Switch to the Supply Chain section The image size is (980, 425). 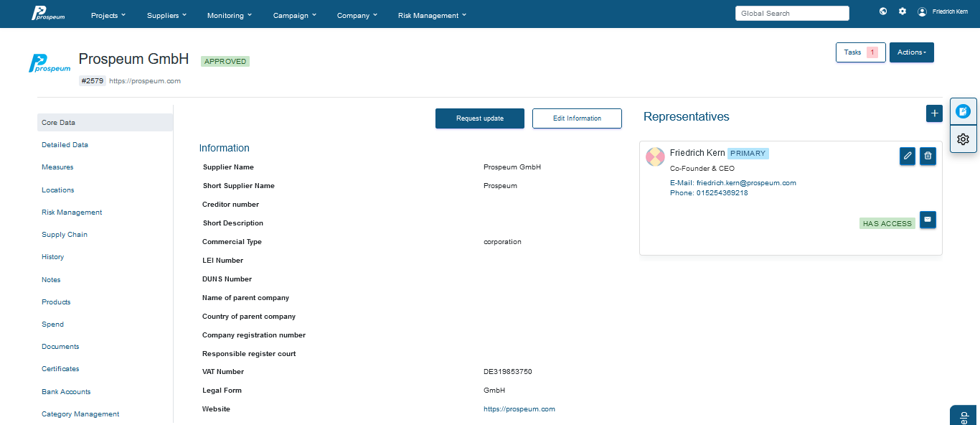(x=65, y=235)
